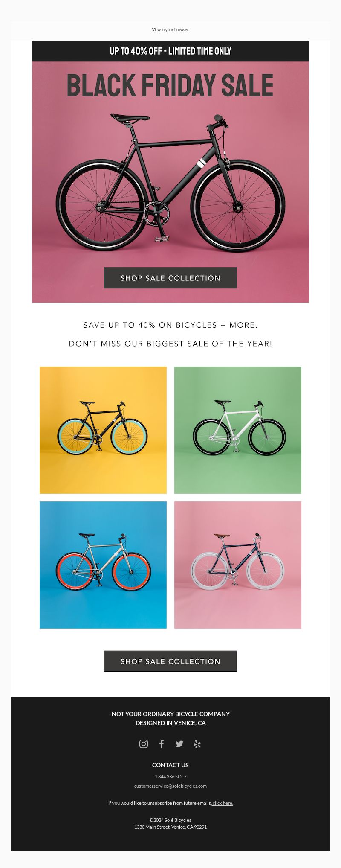Viewport: 341px width, 868px height.
Task: Open the Instagram social icon
Action: click(x=144, y=744)
